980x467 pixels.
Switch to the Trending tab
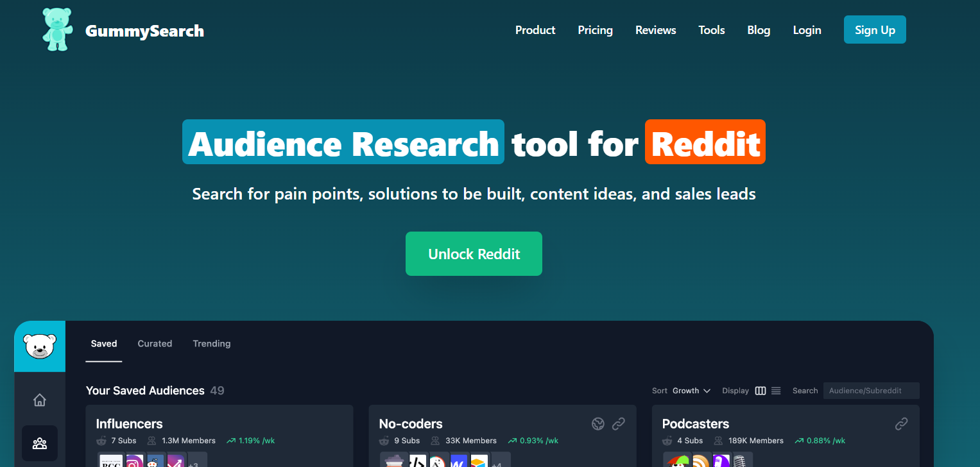pos(212,344)
